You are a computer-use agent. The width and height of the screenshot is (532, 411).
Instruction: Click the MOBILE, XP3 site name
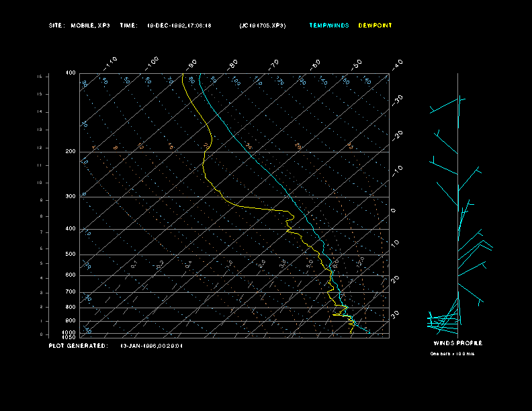coord(90,26)
